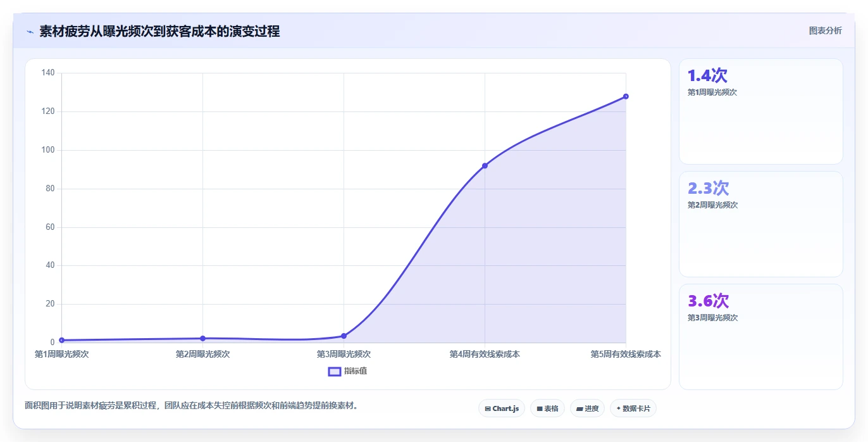This screenshot has height=442, width=868.
Task: Open the 2.3次 data card
Action: click(760, 224)
